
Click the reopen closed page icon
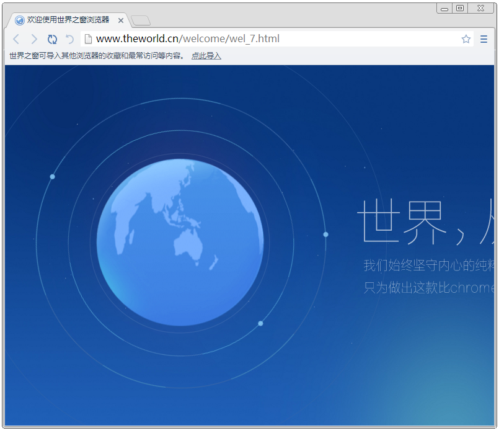(68, 38)
